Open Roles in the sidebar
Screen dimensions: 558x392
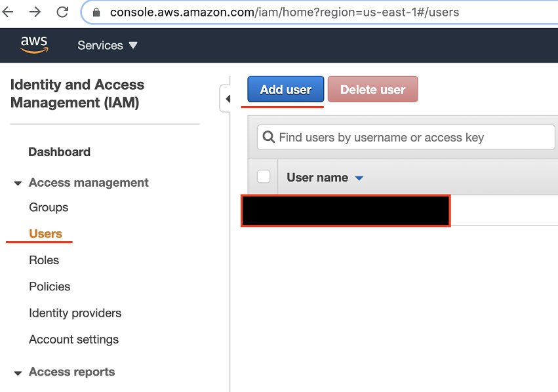[44, 260]
